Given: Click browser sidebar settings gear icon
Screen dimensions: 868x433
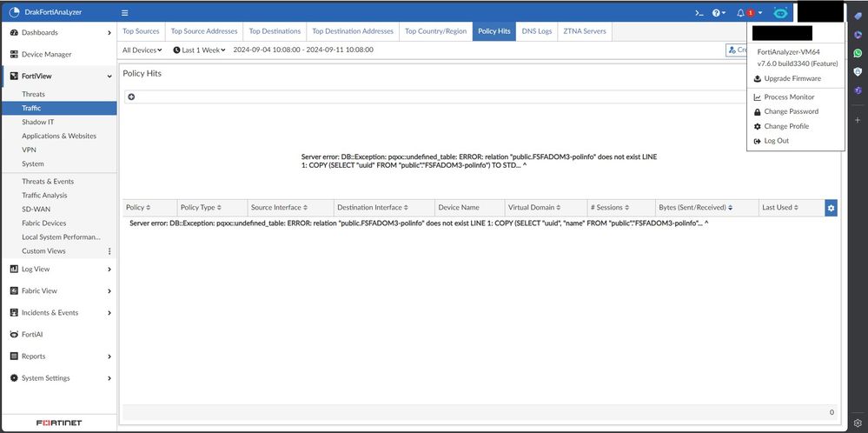Looking at the screenshot, I should pos(858,423).
